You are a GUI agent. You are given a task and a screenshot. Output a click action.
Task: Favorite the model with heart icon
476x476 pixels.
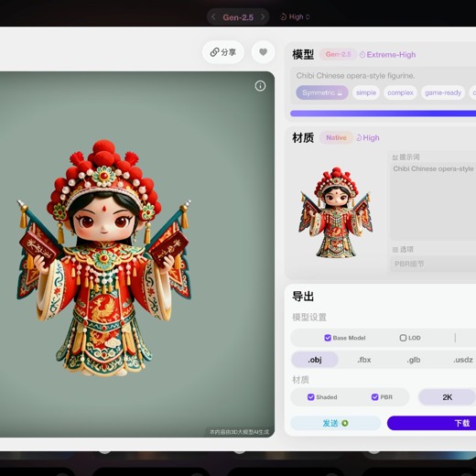[263, 52]
